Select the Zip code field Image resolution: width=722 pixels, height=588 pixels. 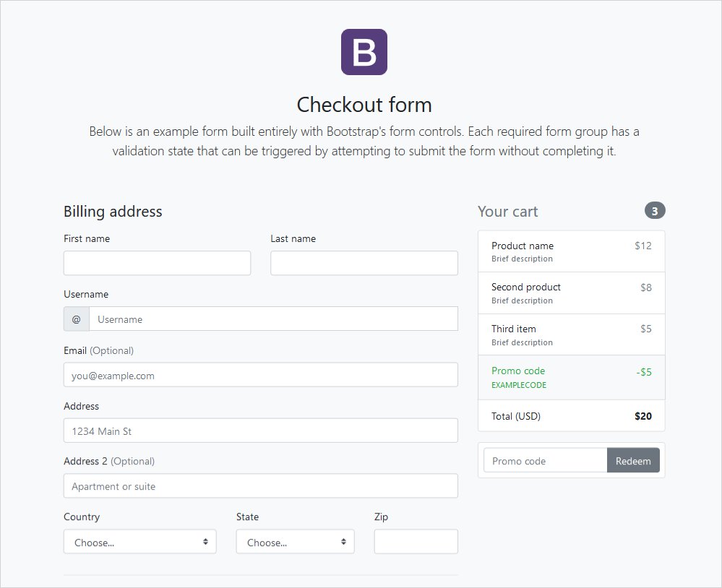pyautogui.click(x=416, y=542)
